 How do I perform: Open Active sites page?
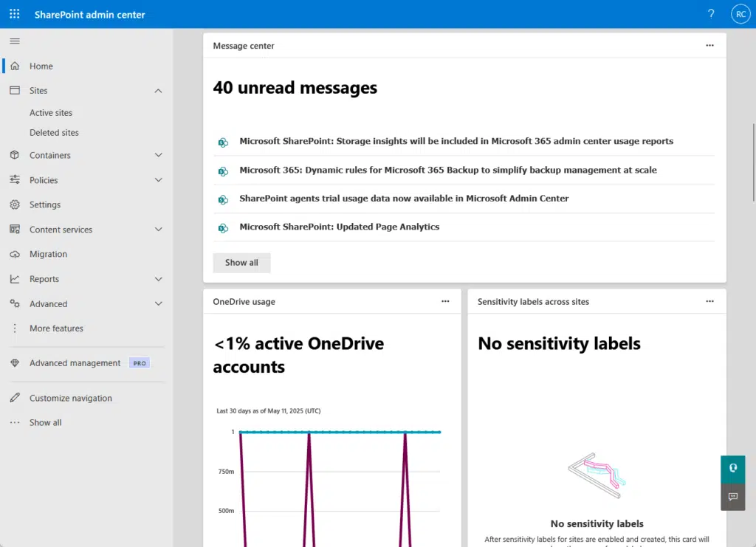[x=51, y=112]
